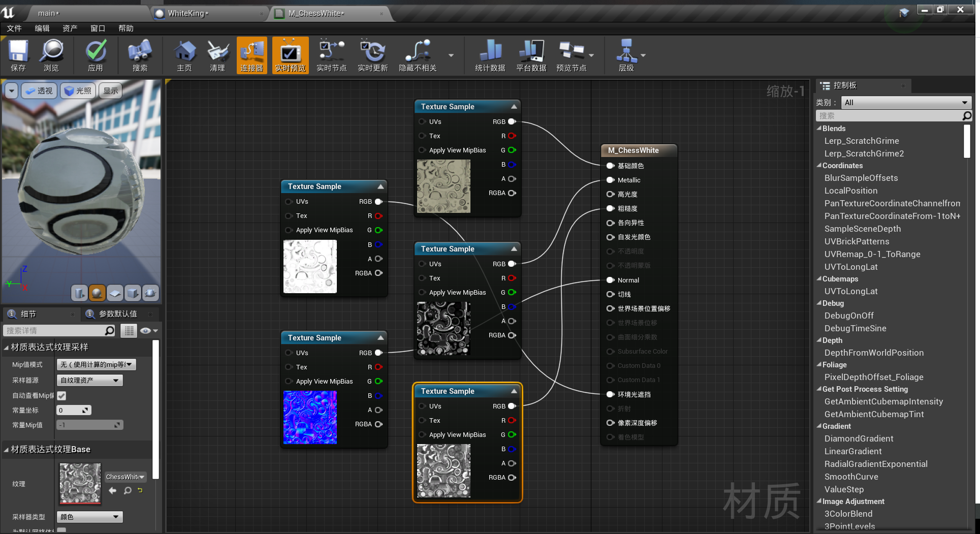Screen dimensions: 980x534
Task: Click the Show (显示) viewport button
Action: pos(110,91)
